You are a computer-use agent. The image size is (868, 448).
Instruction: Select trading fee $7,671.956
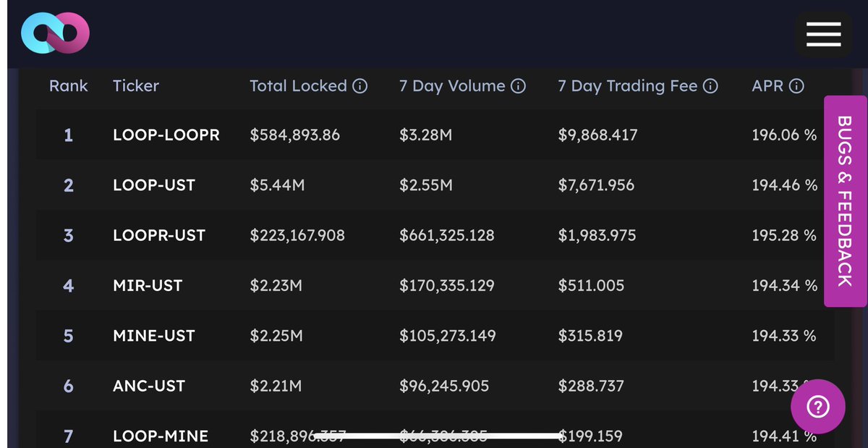tap(596, 185)
